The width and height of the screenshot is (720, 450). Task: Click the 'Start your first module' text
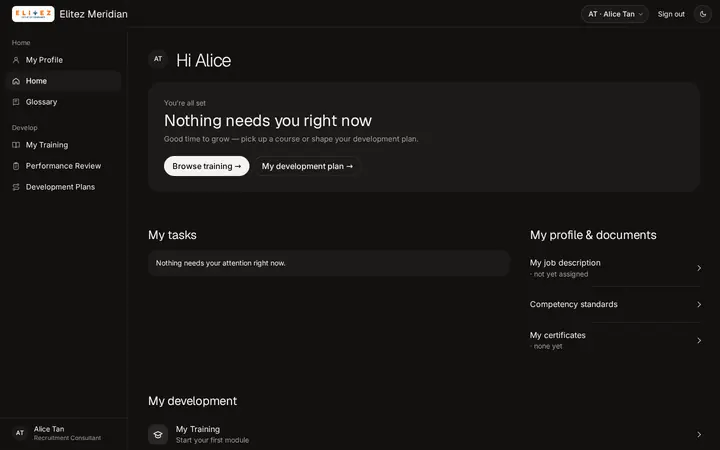(212, 440)
